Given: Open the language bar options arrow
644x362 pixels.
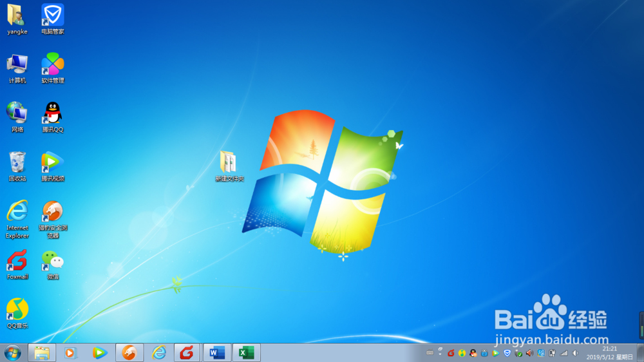Looking at the screenshot, I should click(x=440, y=354).
